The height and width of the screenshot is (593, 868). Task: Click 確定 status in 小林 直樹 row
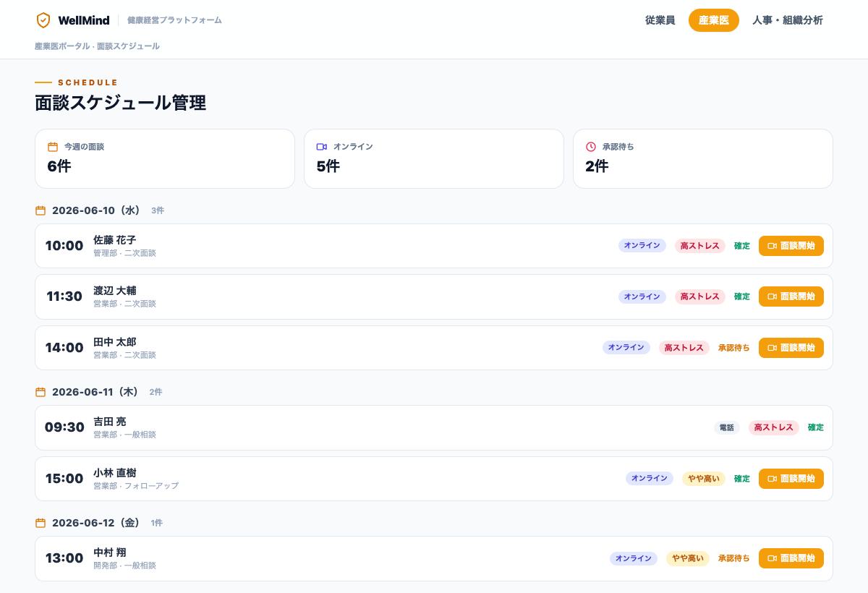(x=742, y=479)
